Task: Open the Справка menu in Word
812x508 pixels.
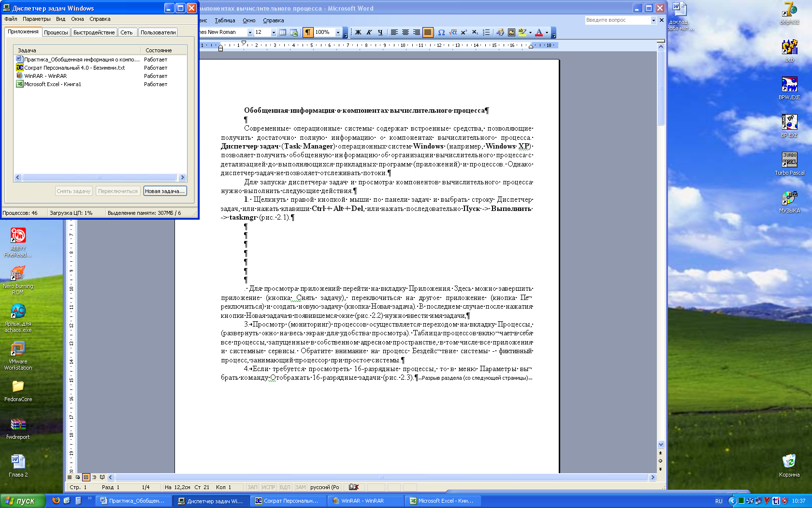Action: pyautogui.click(x=274, y=20)
